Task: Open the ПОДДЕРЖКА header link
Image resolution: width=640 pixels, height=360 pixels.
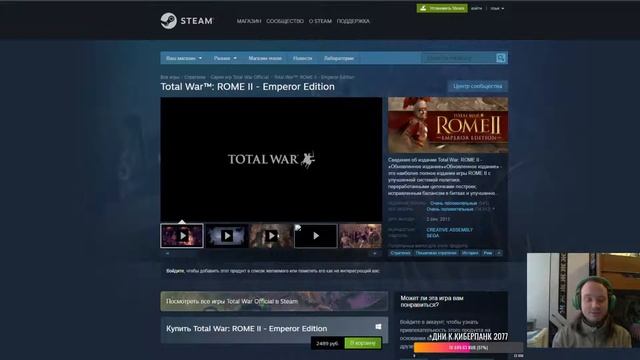Action: (x=353, y=21)
